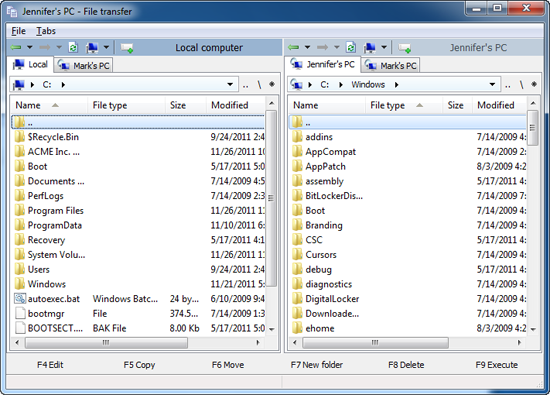This screenshot has height=395, width=550.
Task: Select the ehome folder in the remote pane
Action: pos(408,328)
